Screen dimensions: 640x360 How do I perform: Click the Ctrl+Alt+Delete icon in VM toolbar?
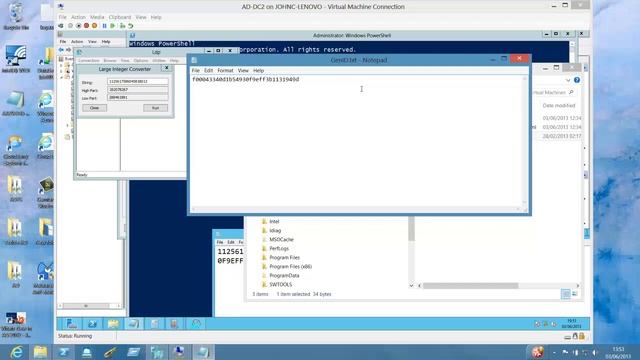tap(61, 26)
